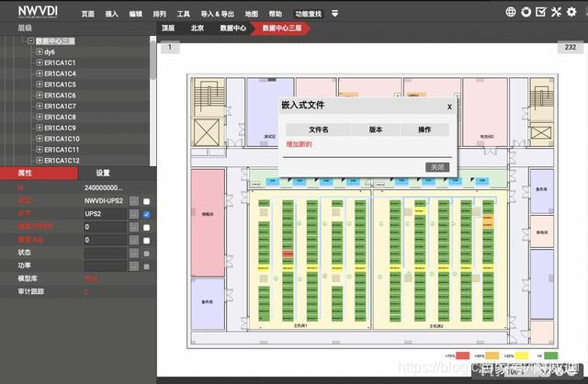Screen dimensions: 588x384
Task: Toggle checkbox in the first 0 value row
Action: click(147, 228)
